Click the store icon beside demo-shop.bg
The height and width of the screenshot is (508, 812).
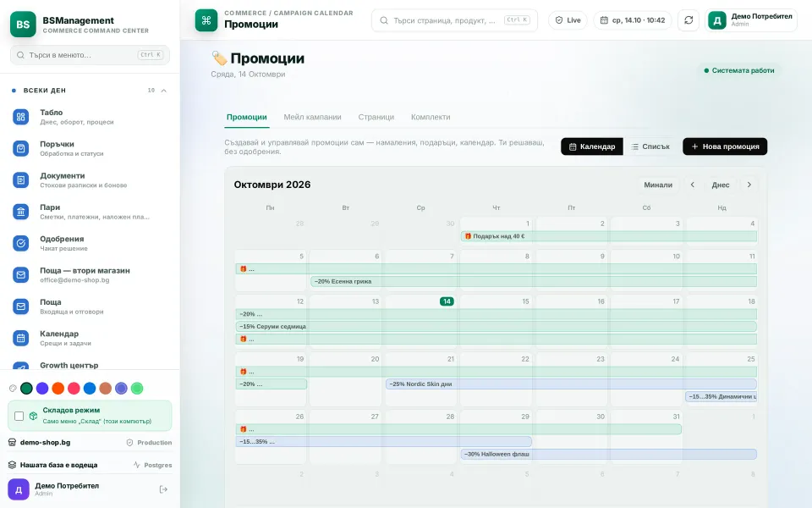pyautogui.click(x=12, y=442)
